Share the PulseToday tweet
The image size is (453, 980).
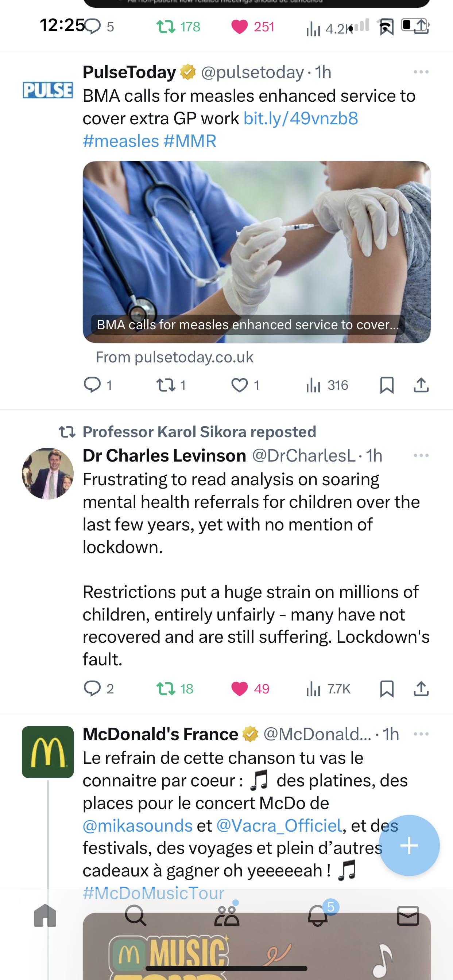(421, 385)
